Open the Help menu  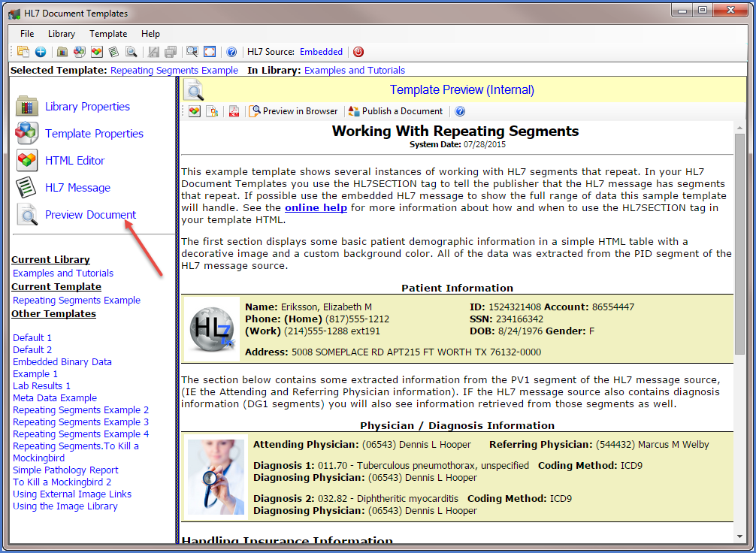pos(150,34)
